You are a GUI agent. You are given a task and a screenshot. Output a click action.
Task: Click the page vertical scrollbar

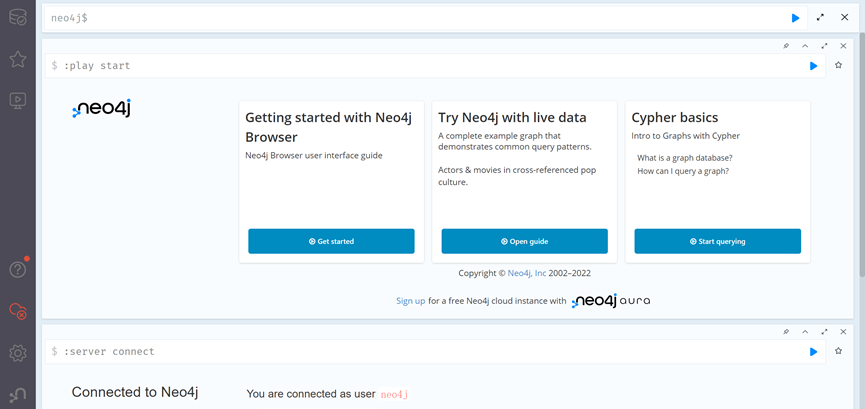click(862, 155)
